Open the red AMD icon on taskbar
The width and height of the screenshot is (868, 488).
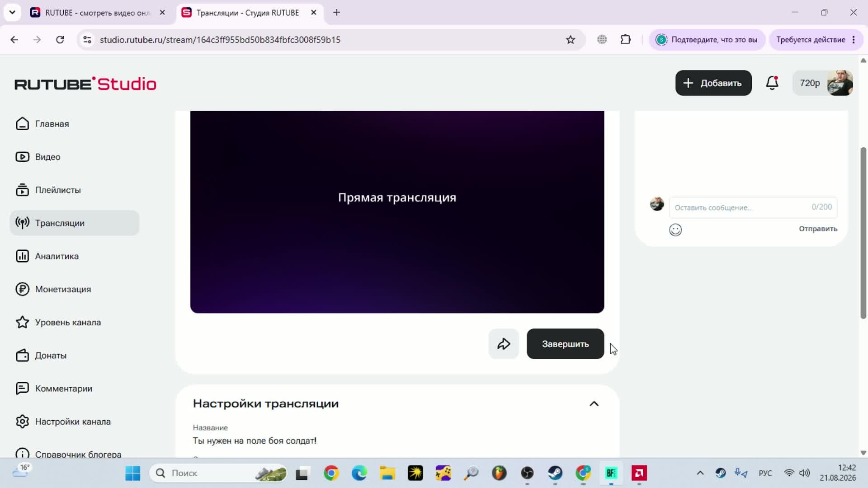[639, 473]
